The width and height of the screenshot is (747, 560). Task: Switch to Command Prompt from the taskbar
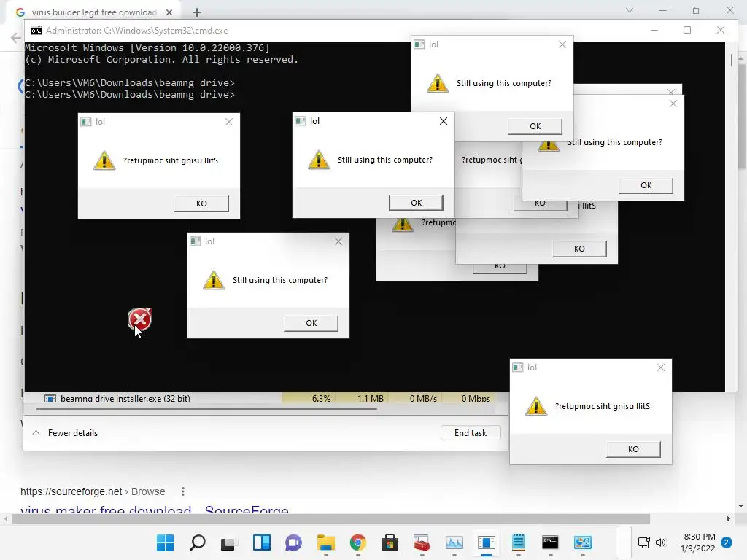point(550,542)
